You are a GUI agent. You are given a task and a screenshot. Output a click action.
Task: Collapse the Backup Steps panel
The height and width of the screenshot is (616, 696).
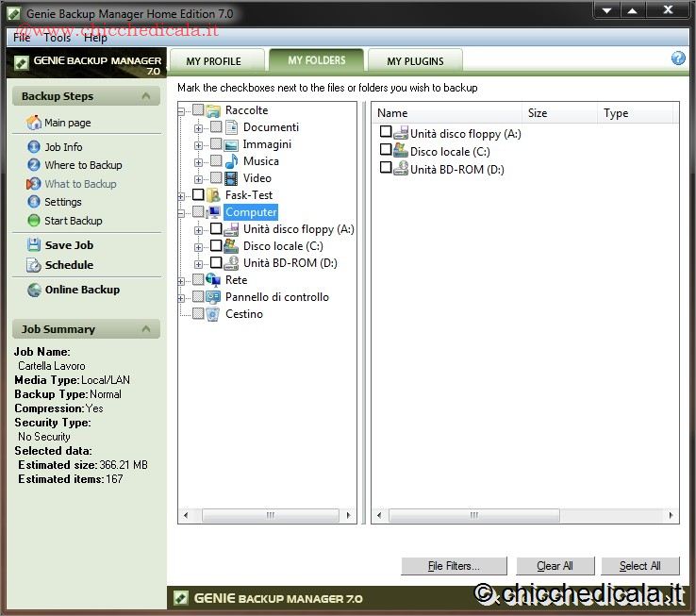click(x=146, y=96)
